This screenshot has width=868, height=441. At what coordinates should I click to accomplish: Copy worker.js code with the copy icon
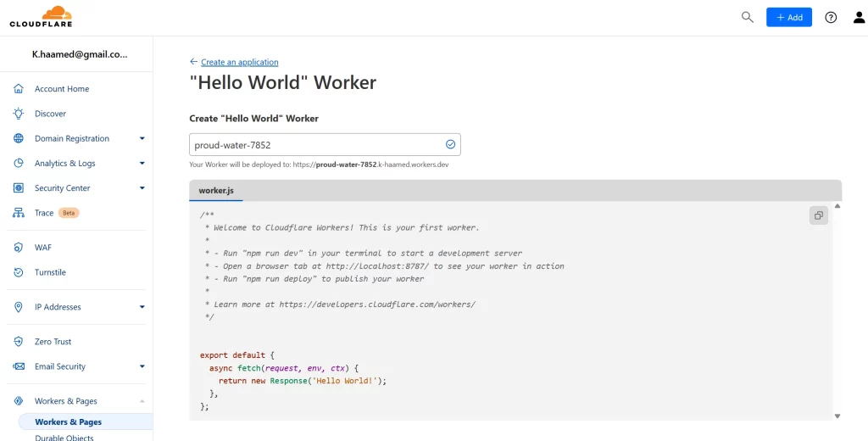tap(818, 215)
